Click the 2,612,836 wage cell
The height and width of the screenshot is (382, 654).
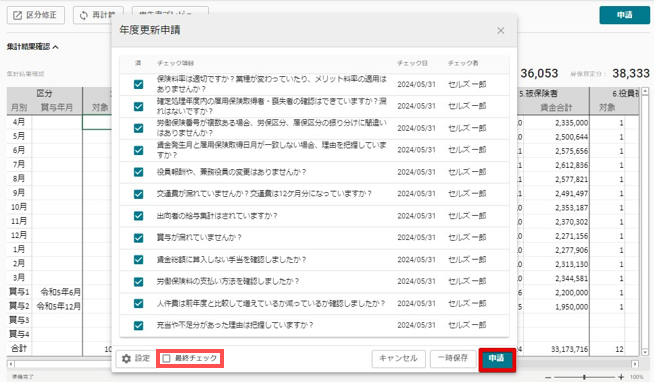click(556, 165)
